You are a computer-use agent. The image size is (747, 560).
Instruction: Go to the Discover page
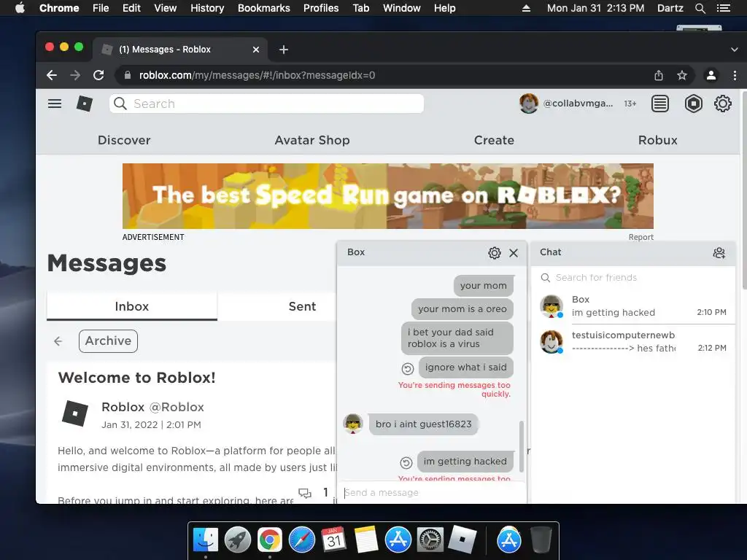(124, 141)
